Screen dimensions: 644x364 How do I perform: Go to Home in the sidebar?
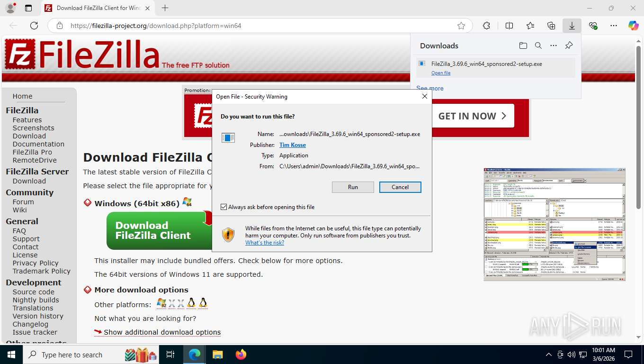pyautogui.click(x=22, y=96)
